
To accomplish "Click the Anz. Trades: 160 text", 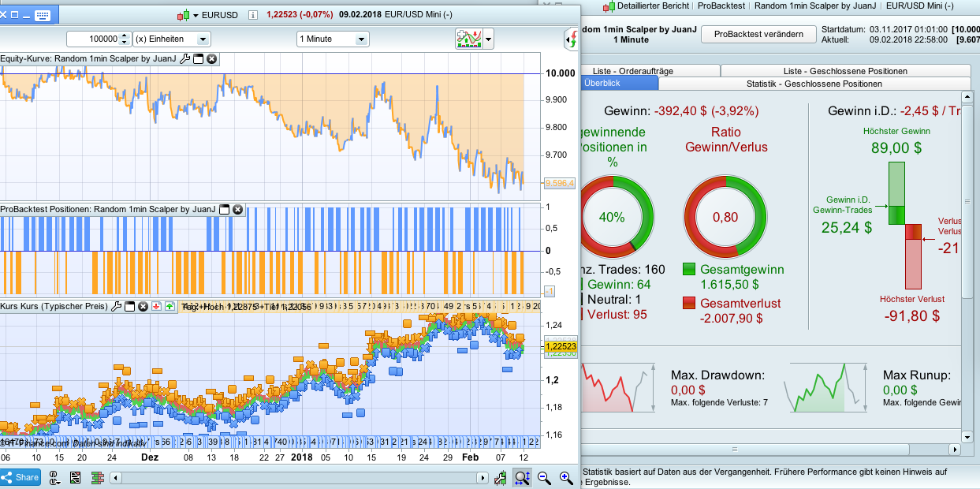I will [x=624, y=270].
